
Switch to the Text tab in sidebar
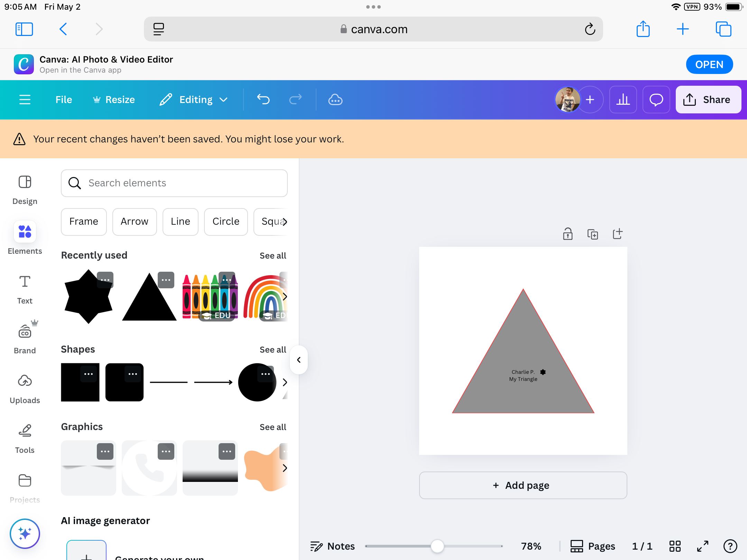pyautogui.click(x=25, y=290)
